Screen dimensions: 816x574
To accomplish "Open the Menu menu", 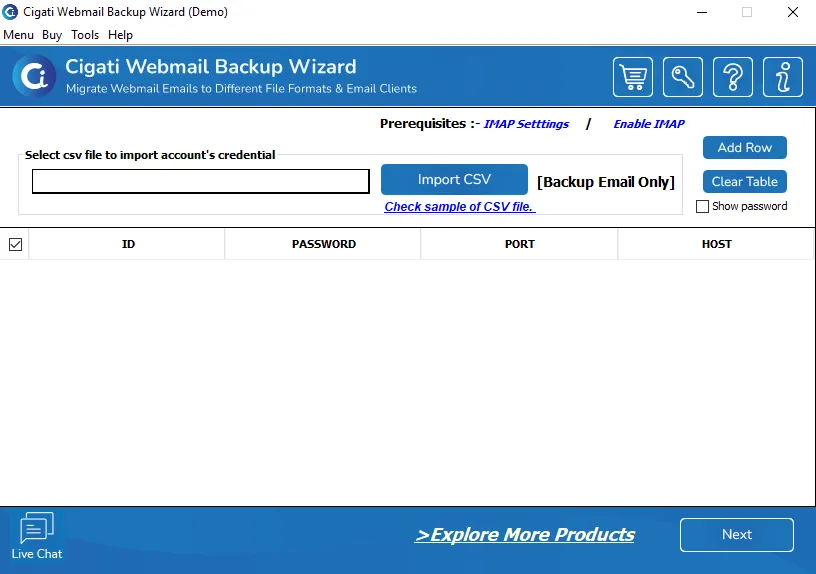I will (18, 35).
